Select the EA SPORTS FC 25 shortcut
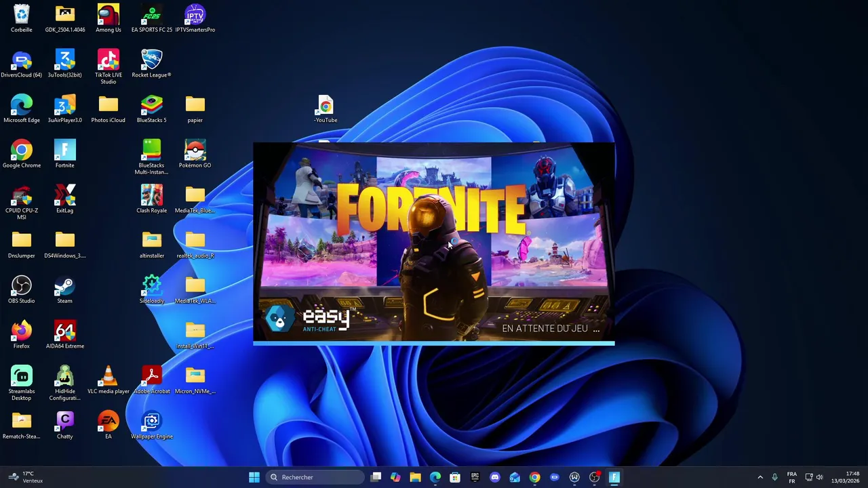Viewport: 868px width, 488px height. click(x=152, y=18)
